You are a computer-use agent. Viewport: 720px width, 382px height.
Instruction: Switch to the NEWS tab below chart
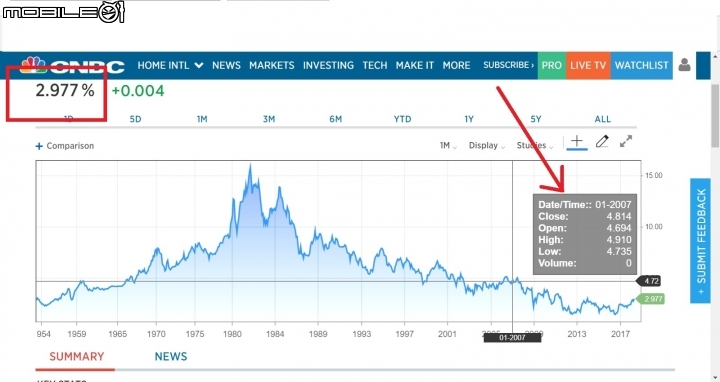point(171,356)
